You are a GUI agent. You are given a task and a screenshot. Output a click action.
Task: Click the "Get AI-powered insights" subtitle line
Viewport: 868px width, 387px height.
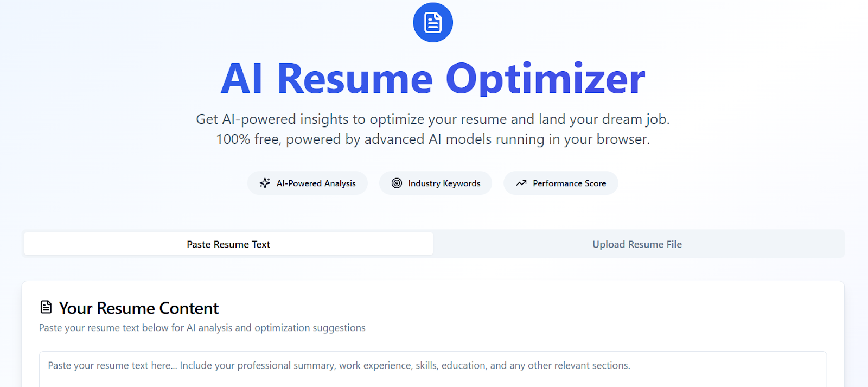coord(432,119)
